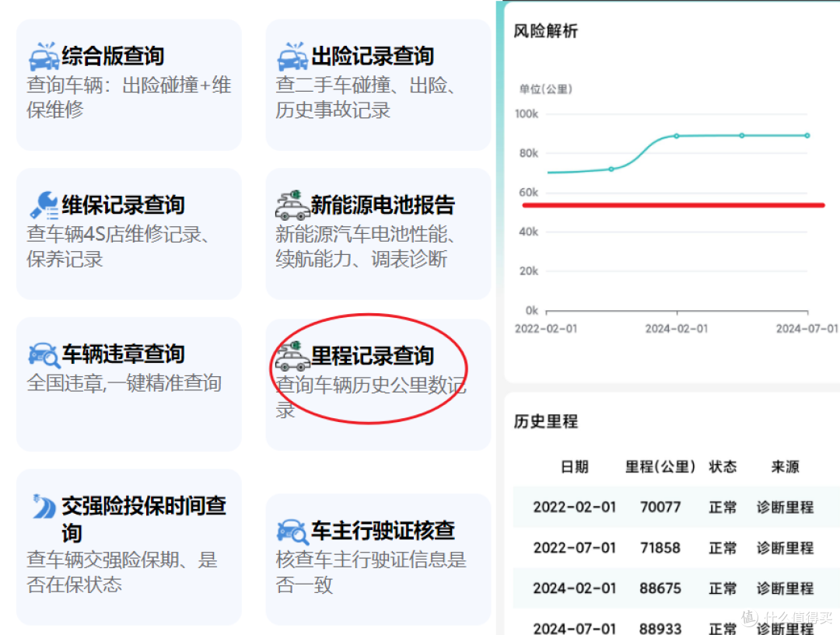Image resolution: width=840 pixels, height=635 pixels.
Task: Open 出险记录查询 card title
Action: tap(373, 56)
